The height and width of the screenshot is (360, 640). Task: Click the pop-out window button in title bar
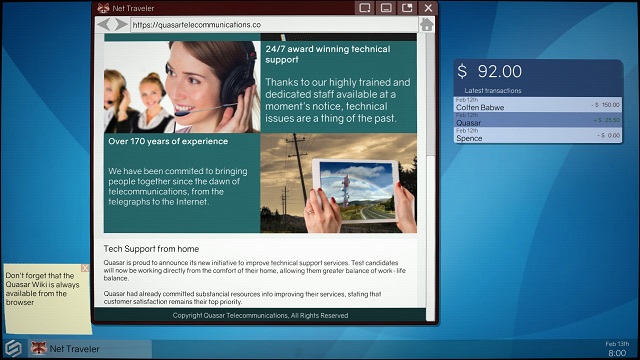click(407, 8)
